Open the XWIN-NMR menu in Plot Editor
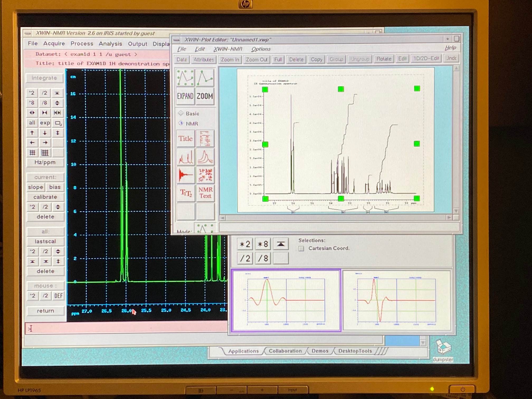Image resolution: width=532 pixels, height=399 pixels. point(228,49)
